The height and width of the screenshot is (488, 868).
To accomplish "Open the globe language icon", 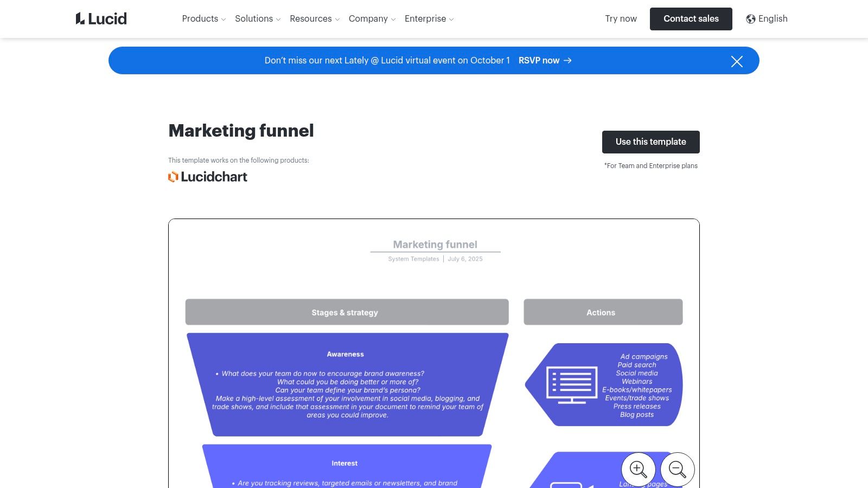I will [x=750, y=18].
